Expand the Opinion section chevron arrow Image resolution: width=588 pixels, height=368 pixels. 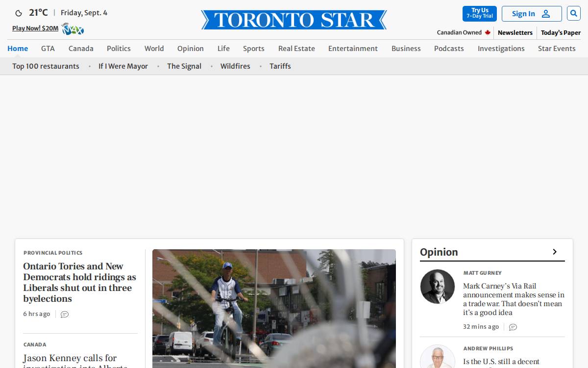click(x=555, y=252)
